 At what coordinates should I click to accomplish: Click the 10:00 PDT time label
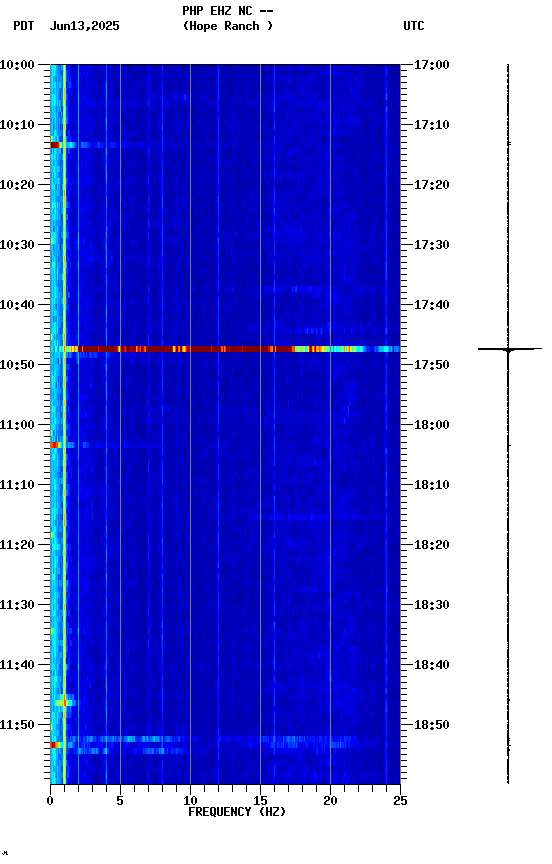[x=17, y=65]
